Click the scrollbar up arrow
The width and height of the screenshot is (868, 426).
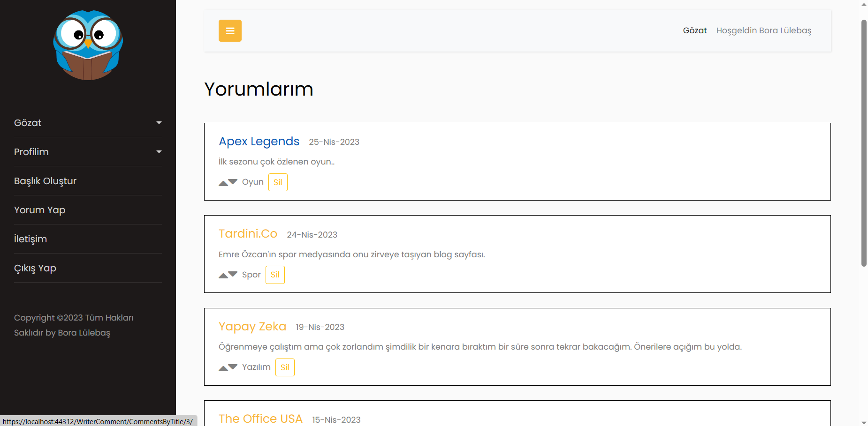[864, 4]
